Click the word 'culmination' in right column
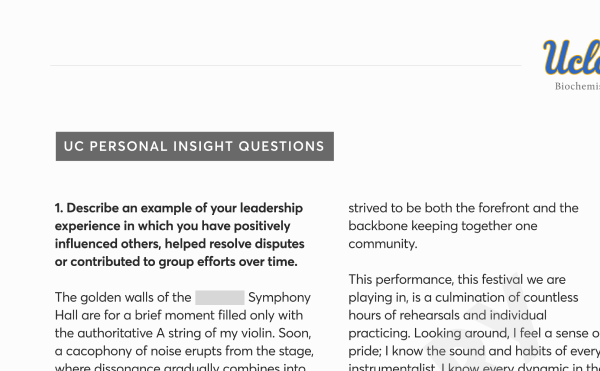Image resolution: width=600 pixels, height=371 pixels. (473, 298)
